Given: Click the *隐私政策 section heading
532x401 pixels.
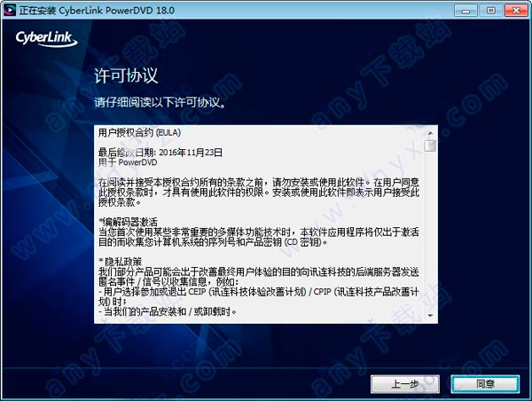Looking at the screenshot, I should click(120, 262).
